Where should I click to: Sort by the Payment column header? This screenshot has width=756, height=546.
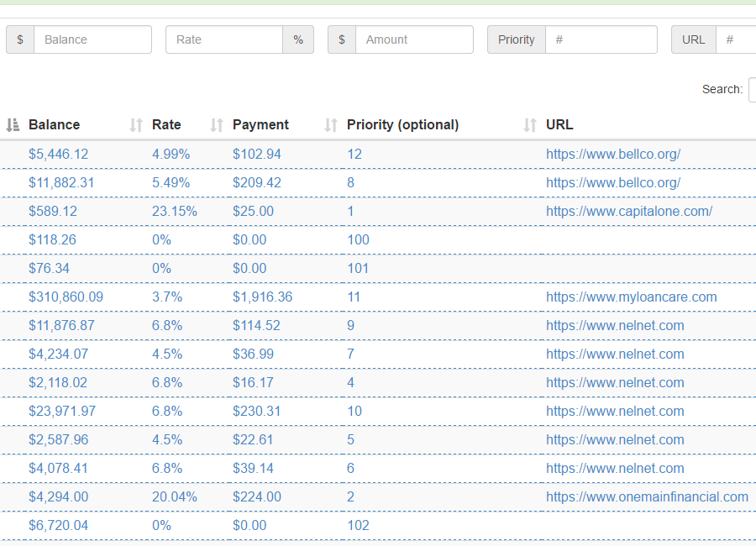pyautogui.click(x=260, y=125)
